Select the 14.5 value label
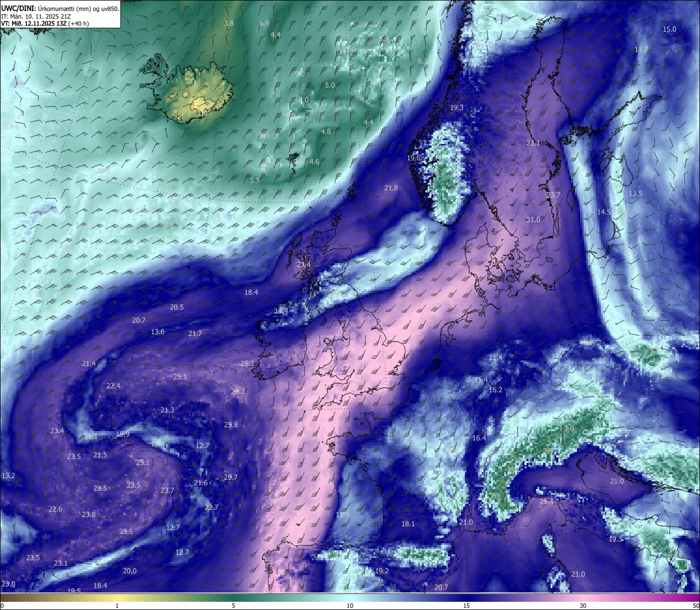 click(x=604, y=212)
